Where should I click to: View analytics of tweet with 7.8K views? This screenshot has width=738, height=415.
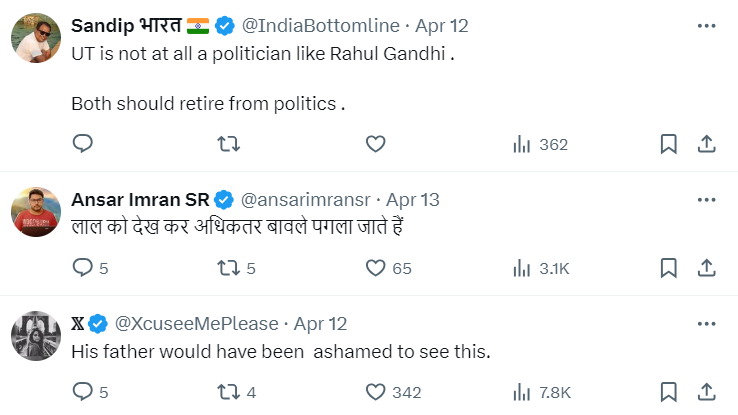[x=540, y=392]
